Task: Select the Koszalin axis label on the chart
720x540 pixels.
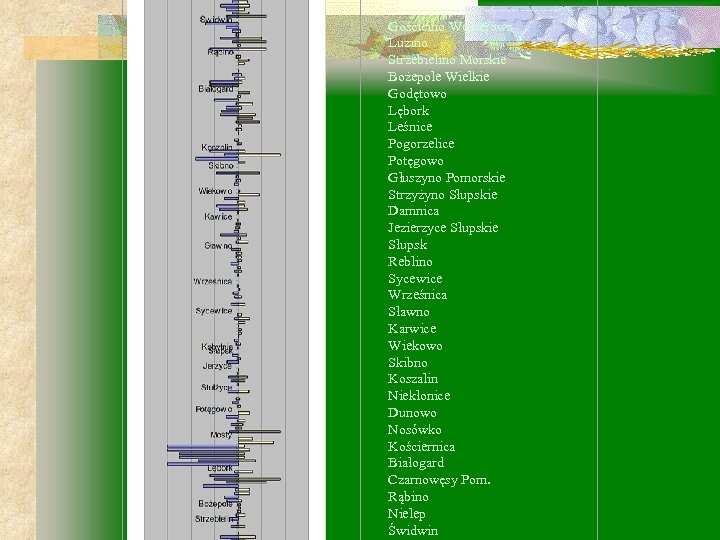Action: (217, 147)
